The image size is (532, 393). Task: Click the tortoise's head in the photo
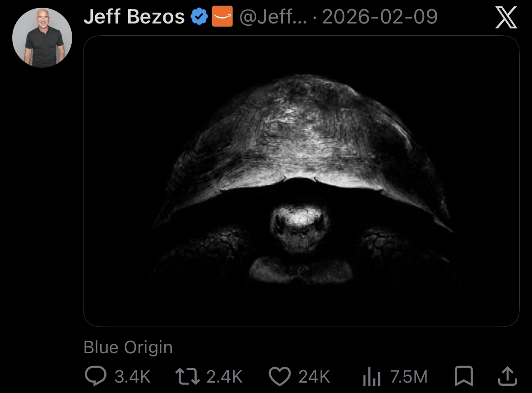tap(300, 227)
